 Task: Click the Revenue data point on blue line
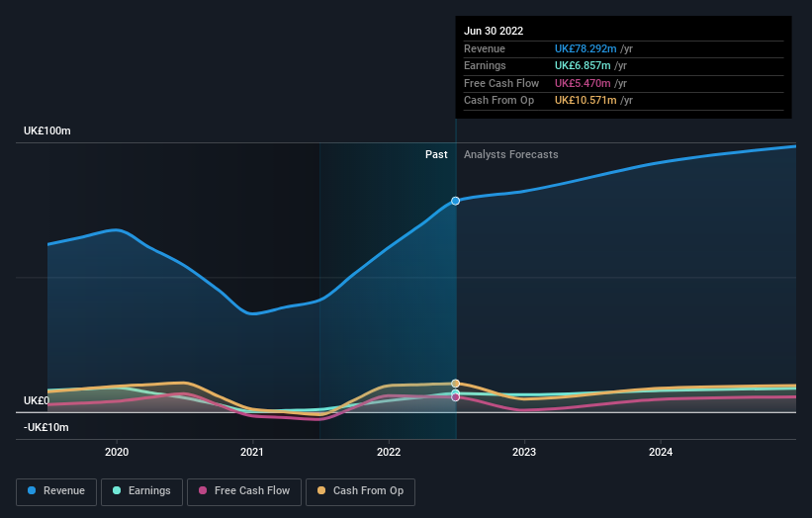(x=455, y=201)
